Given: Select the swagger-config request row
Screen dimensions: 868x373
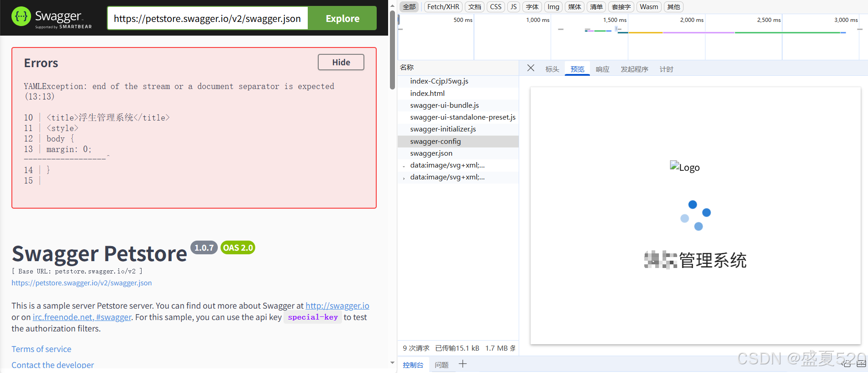Looking at the screenshot, I should coord(458,142).
